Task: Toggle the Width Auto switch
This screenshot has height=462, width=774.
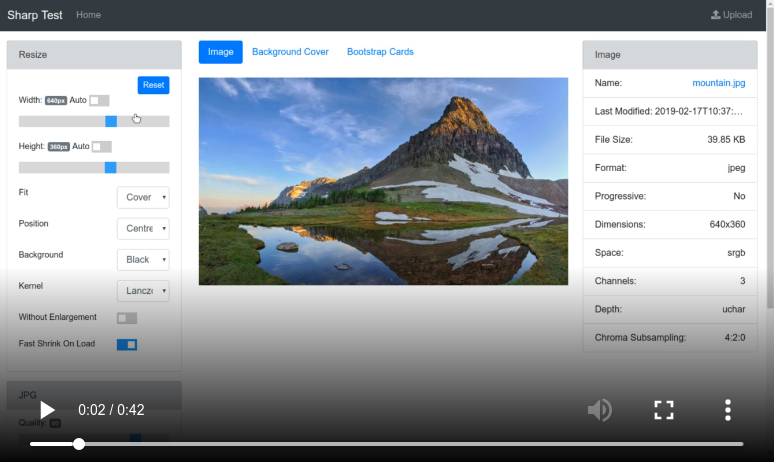Action: click(99, 101)
